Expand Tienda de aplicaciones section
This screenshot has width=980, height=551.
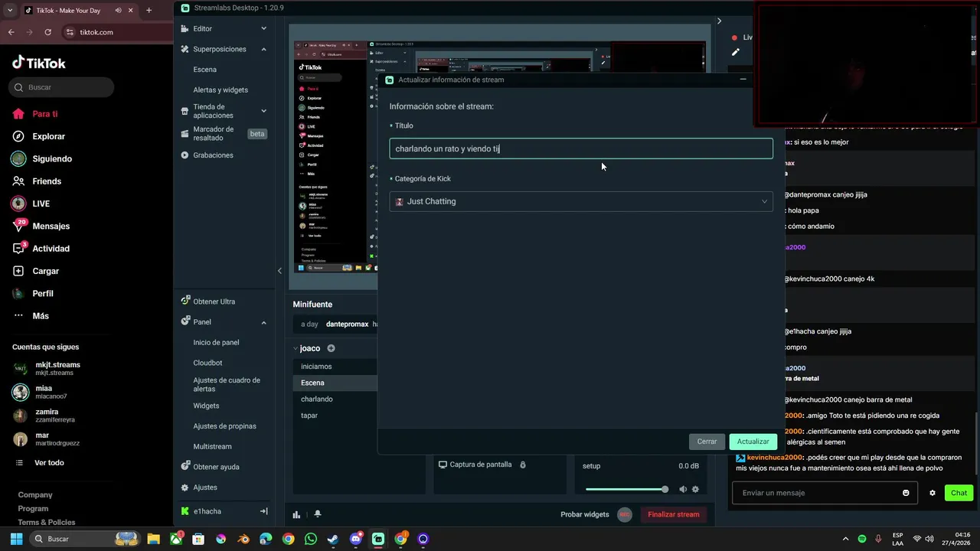click(264, 111)
